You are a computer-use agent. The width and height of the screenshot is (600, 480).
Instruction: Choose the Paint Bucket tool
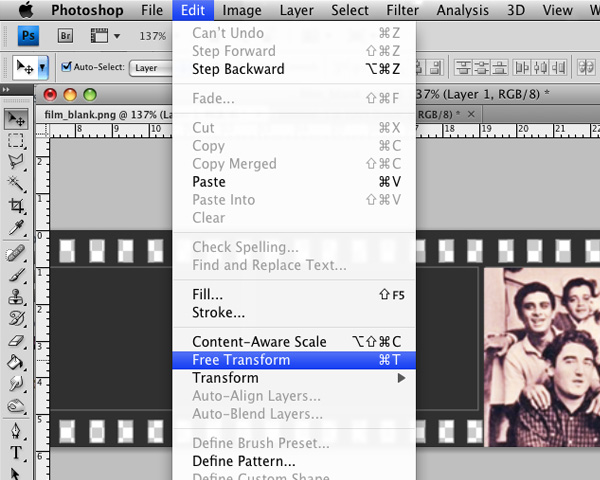tap(16, 363)
